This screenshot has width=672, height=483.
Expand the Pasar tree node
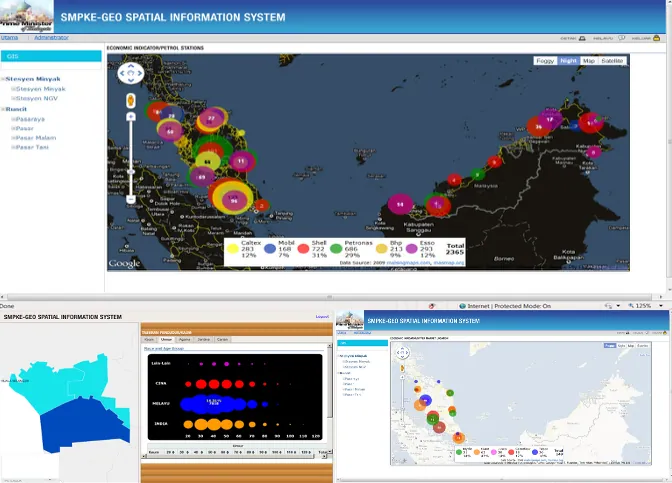pos(13,128)
